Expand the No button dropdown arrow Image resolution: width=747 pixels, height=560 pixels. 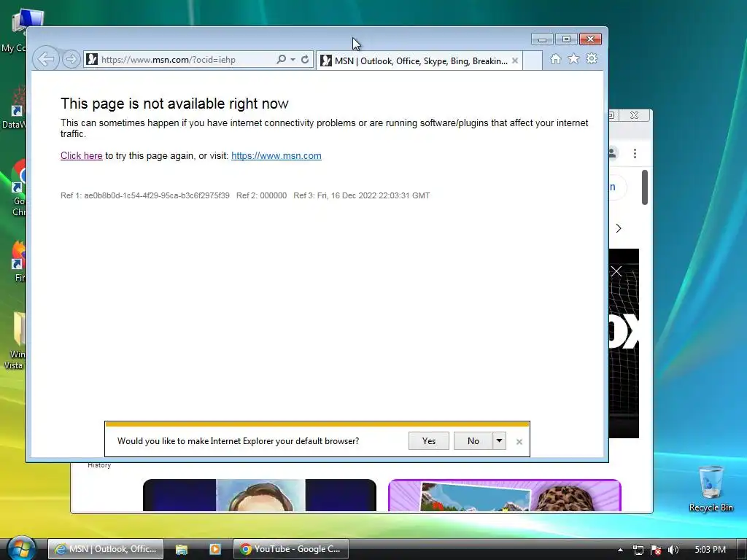click(499, 441)
